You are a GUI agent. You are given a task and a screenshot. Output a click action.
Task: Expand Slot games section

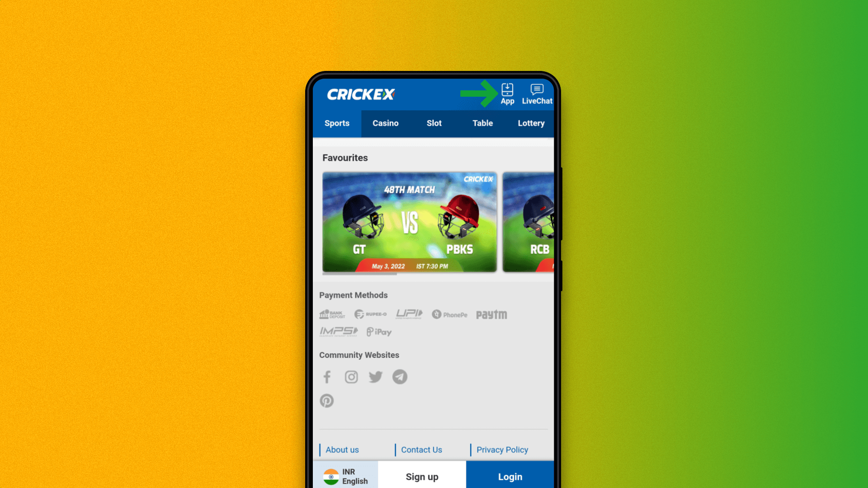434,123
